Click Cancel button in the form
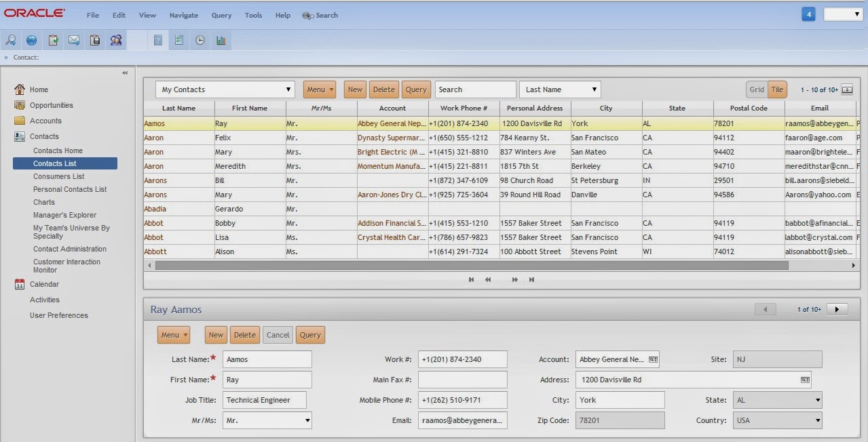 coord(278,335)
